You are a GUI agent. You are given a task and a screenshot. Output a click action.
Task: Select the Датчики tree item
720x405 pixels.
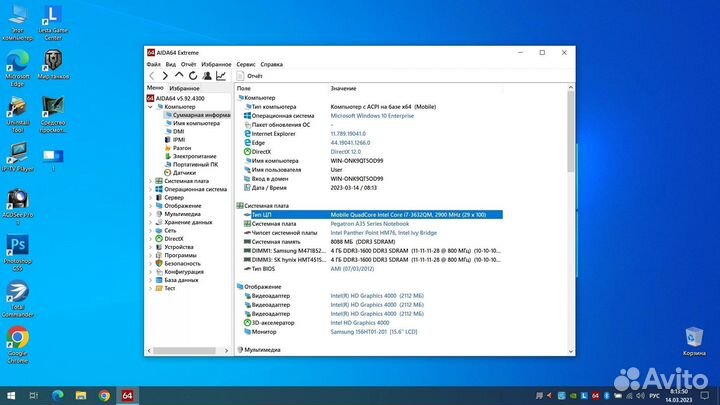(180, 173)
